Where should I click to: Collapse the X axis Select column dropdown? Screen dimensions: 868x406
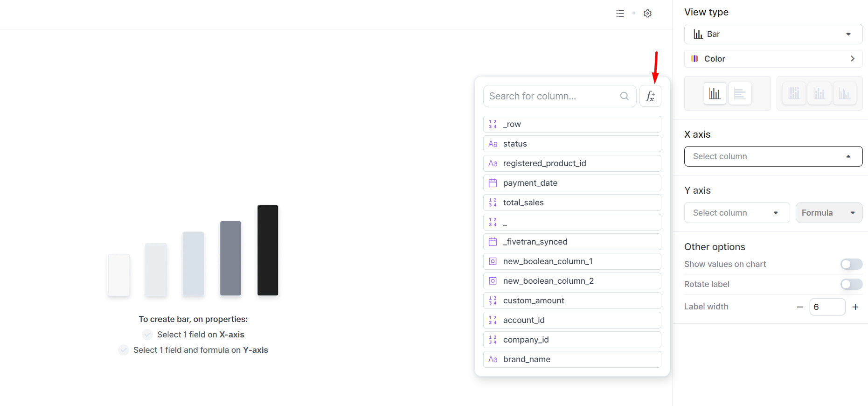773,156
